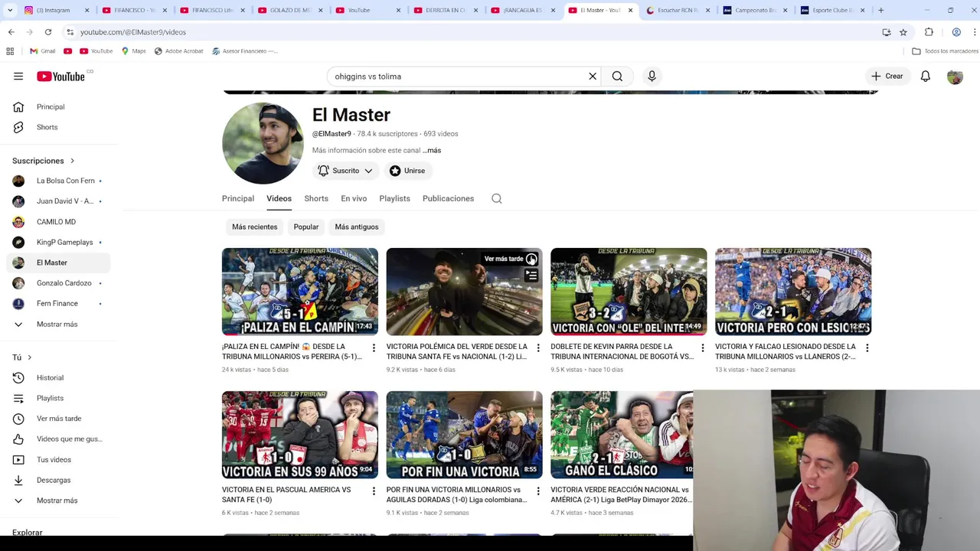Open options for POR FIN UNA VICTORIA video
This screenshot has width=980, height=551.
click(x=538, y=491)
